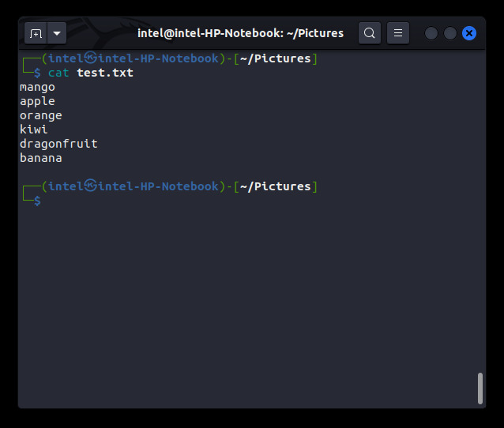
Task: Click the 'dragonfruit' output line
Action: (x=58, y=144)
